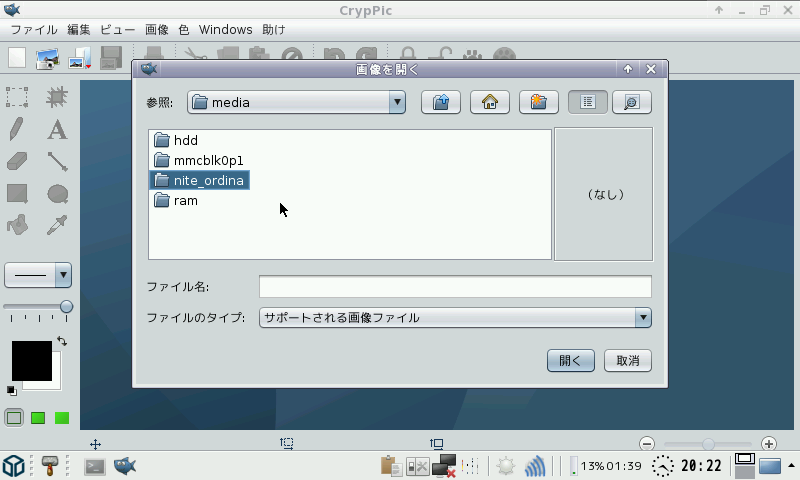Viewport: 800px width, 480px height.
Task: Toggle preview view in file dialog
Action: (x=632, y=103)
